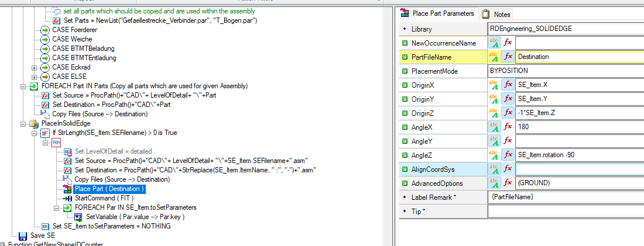
Task: Click the SetVariable (Par.value) node icon
Action: pyautogui.click(x=78, y=217)
